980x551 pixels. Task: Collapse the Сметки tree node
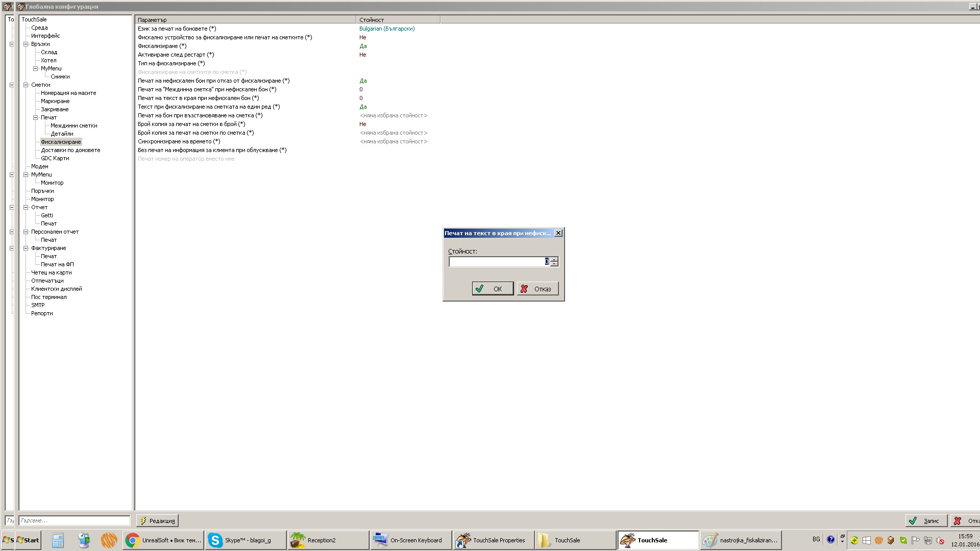coord(26,85)
